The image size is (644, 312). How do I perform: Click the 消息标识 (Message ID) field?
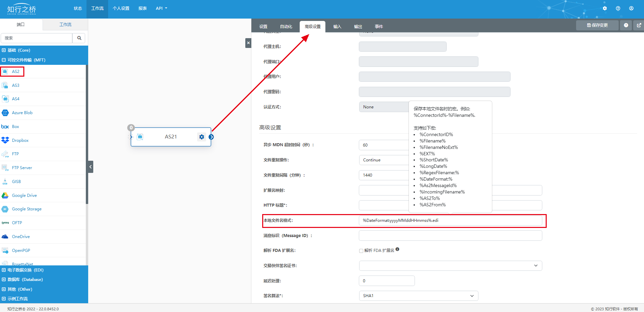point(450,236)
